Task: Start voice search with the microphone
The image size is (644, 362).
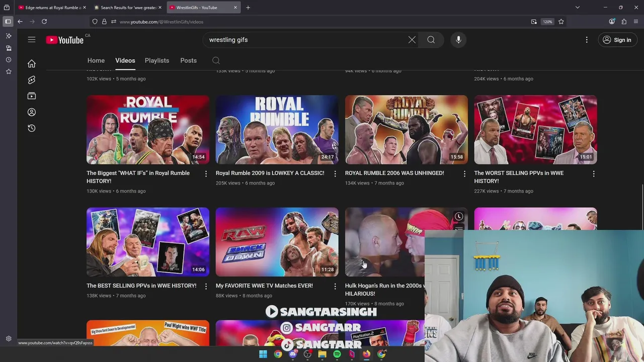Action: 458,40
